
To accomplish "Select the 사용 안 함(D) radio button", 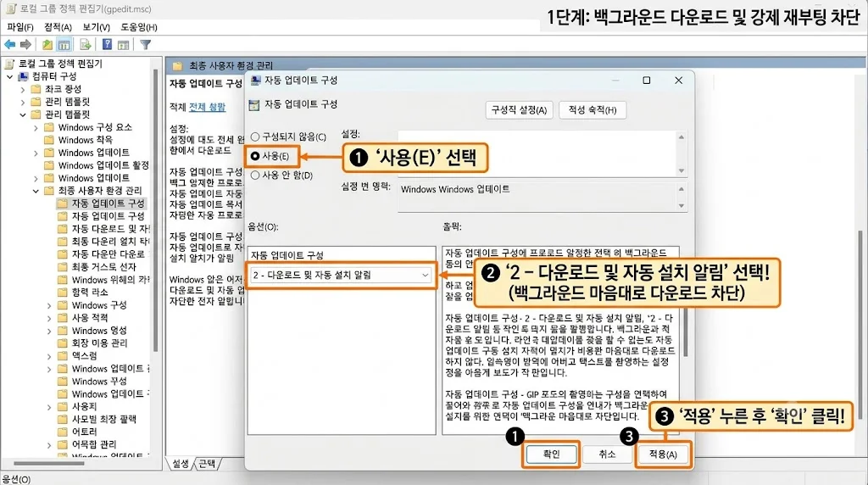I will pos(255,175).
